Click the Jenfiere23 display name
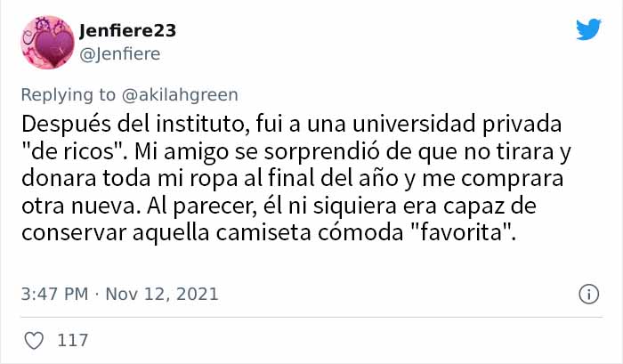The height and width of the screenshot is (364, 623). point(127,31)
